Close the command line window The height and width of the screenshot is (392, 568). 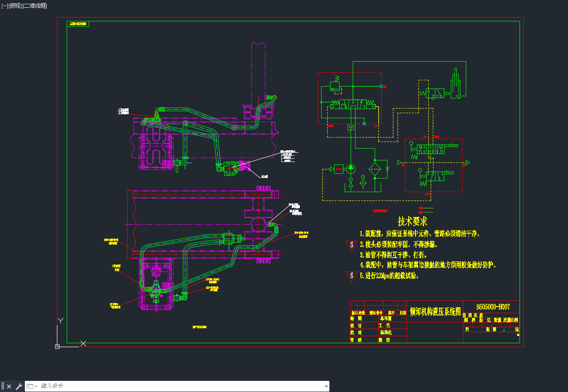point(9,386)
